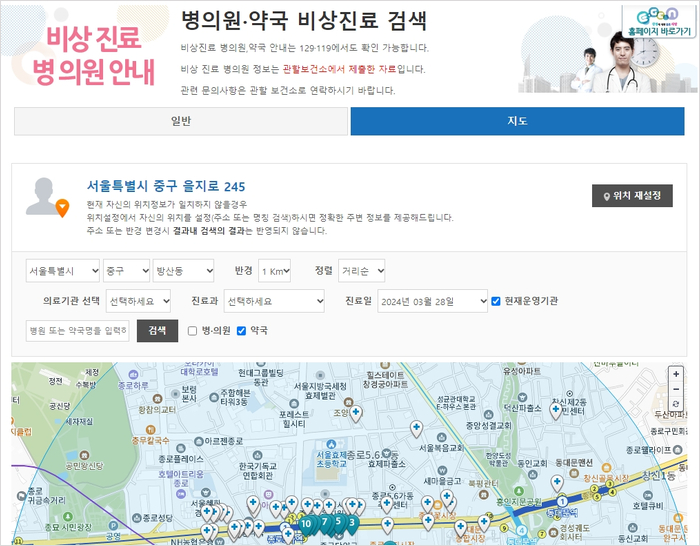This screenshot has height=546, width=700.
Task: Click the 공민왕신당 landmark icon
Action: [x=83, y=455]
